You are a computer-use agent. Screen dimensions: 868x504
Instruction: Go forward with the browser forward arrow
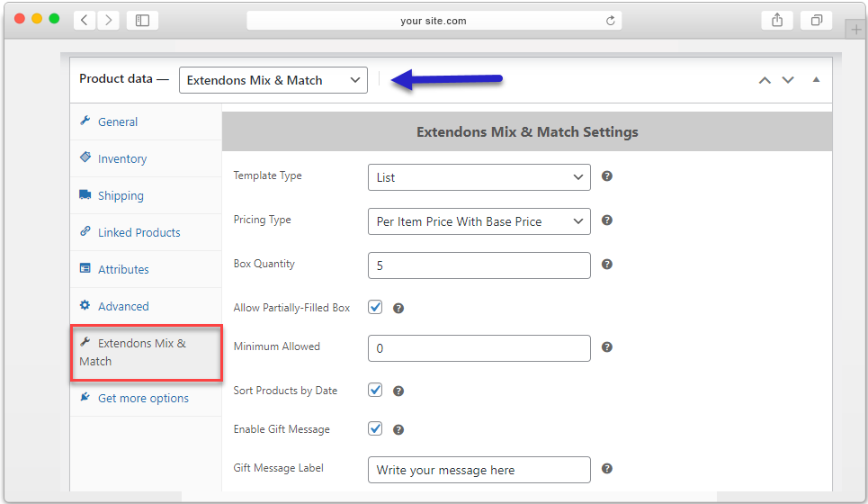click(x=109, y=21)
